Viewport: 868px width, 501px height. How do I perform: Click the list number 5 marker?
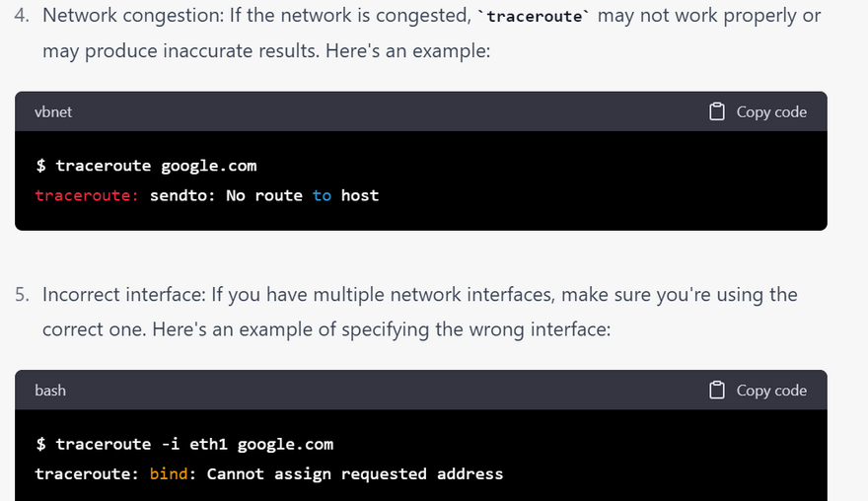point(24,294)
